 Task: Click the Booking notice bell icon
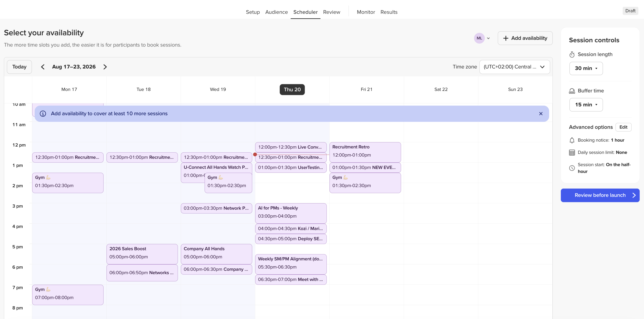pos(572,140)
